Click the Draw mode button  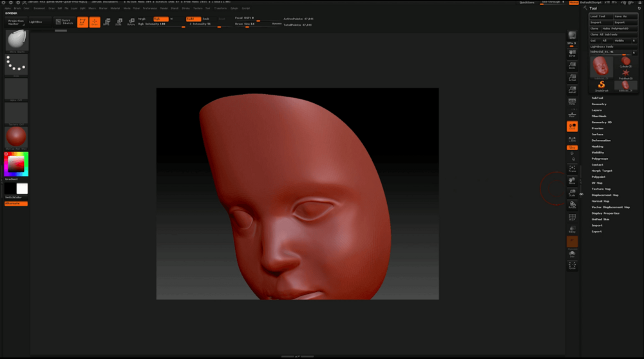pyautogui.click(x=95, y=22)
